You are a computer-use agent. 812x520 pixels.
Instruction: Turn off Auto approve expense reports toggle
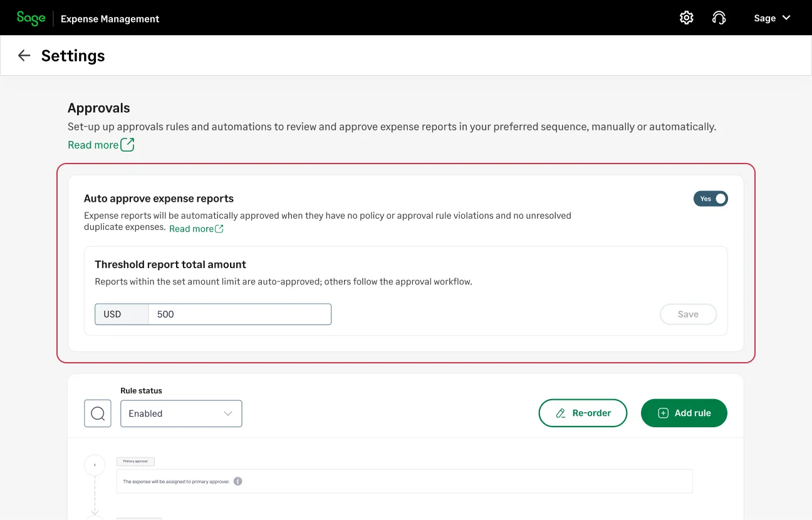click(x=710, y=199)
